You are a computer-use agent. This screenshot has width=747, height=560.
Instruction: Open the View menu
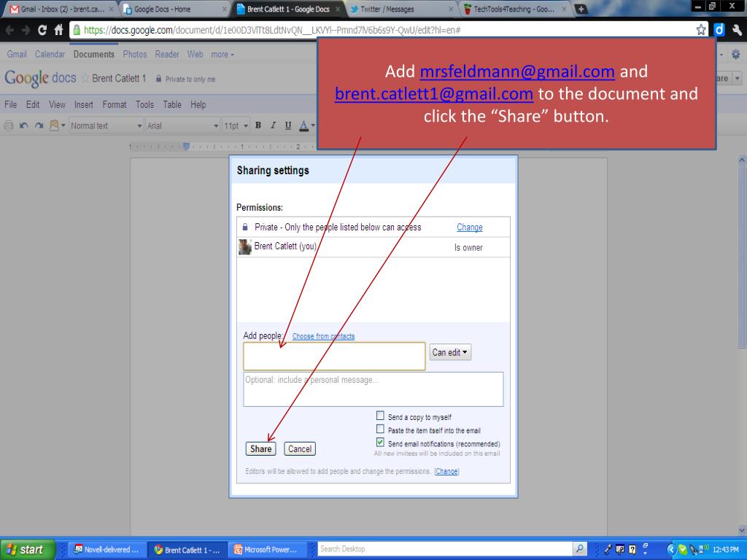(x=57, y=104)
